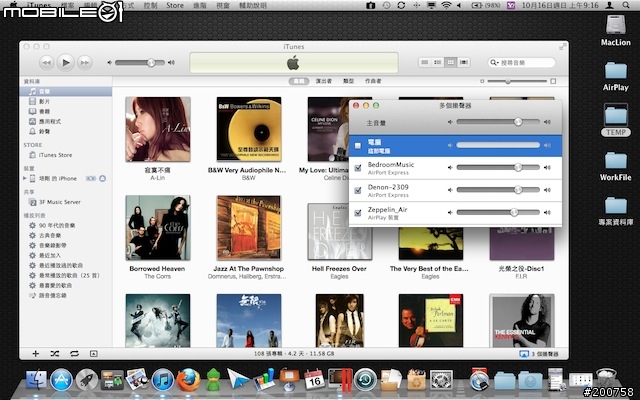Toggle shuffle in iTunes bottom bar

pyautogui.click(x=55, y=354)
